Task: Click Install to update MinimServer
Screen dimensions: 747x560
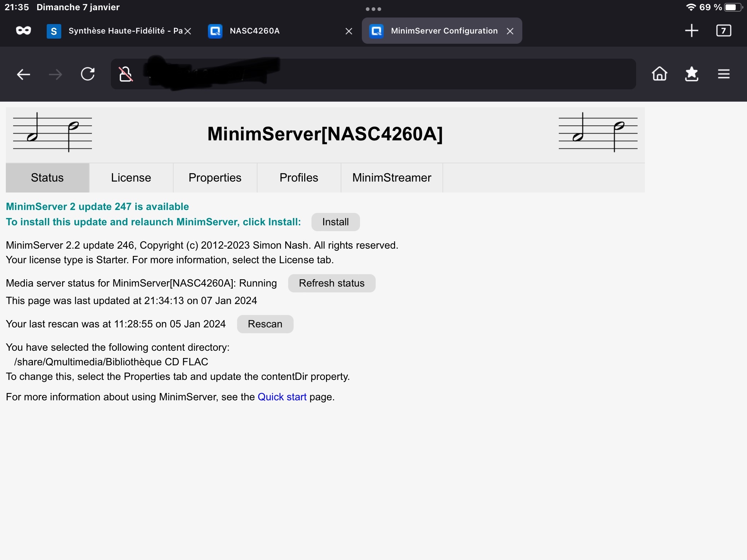Action: (335, 222)
